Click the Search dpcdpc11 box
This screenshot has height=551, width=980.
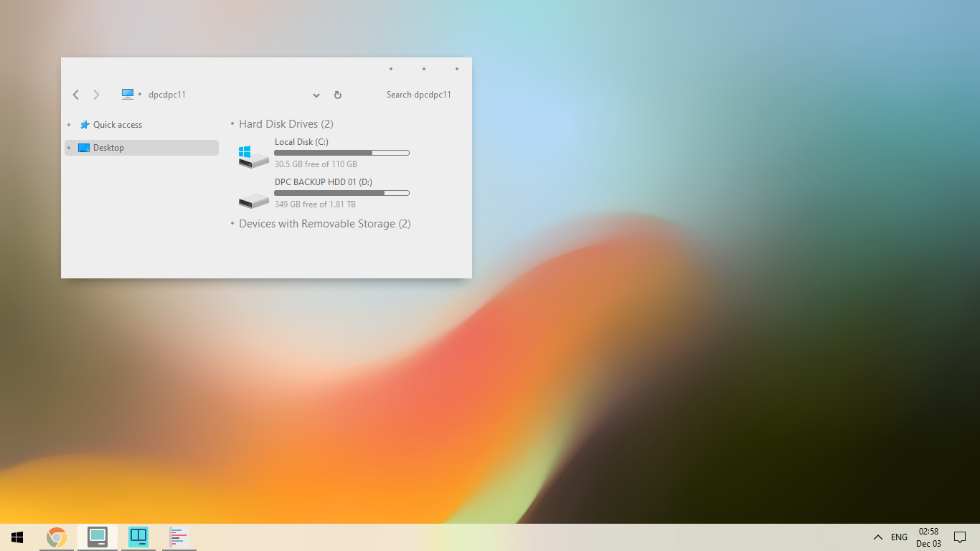click(419, 94)
